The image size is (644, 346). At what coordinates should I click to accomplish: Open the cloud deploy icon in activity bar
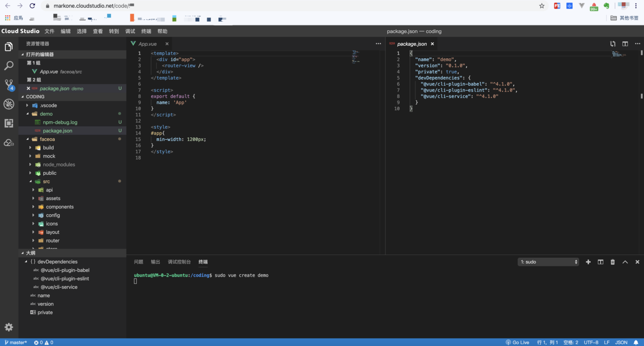9,142
